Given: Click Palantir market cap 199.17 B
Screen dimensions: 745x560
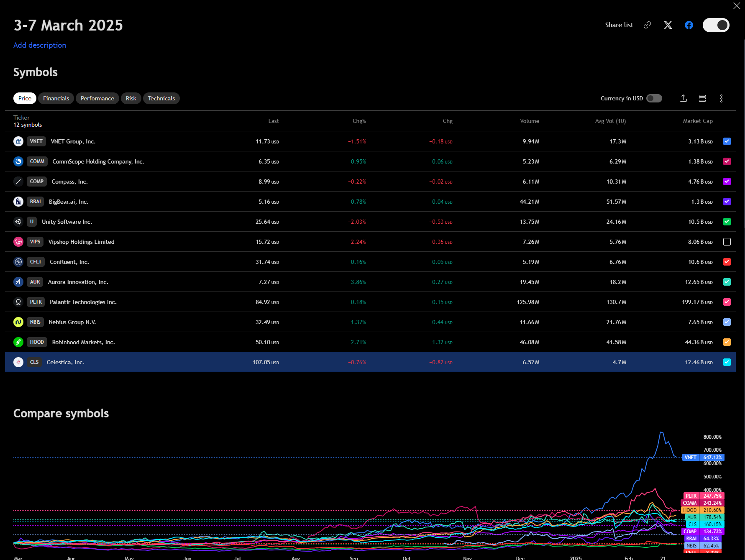Looking at the screenshot, I should point(697,302).
